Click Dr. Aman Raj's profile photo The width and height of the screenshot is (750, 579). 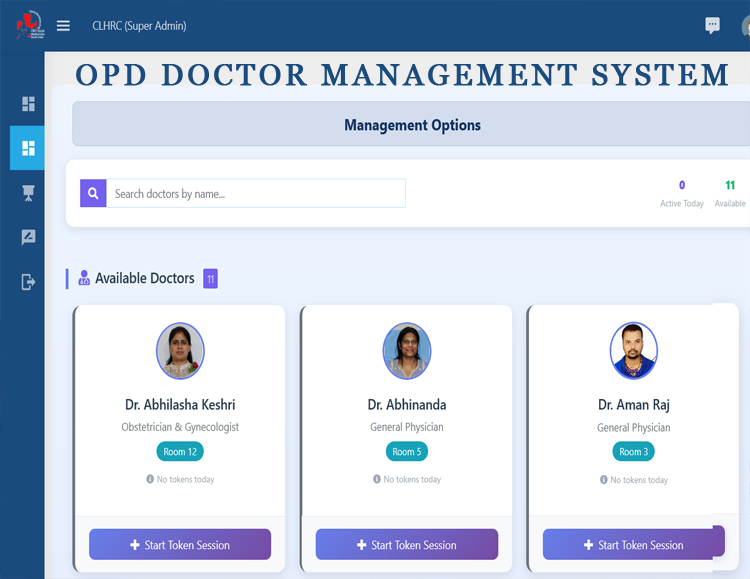(634, 351)
